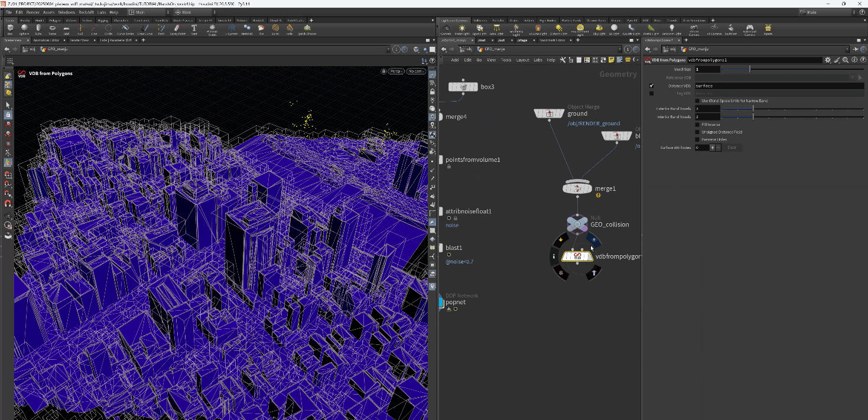Add a Point Light from the shelf
Screen dimensions: 868x420
coord(462,28)
